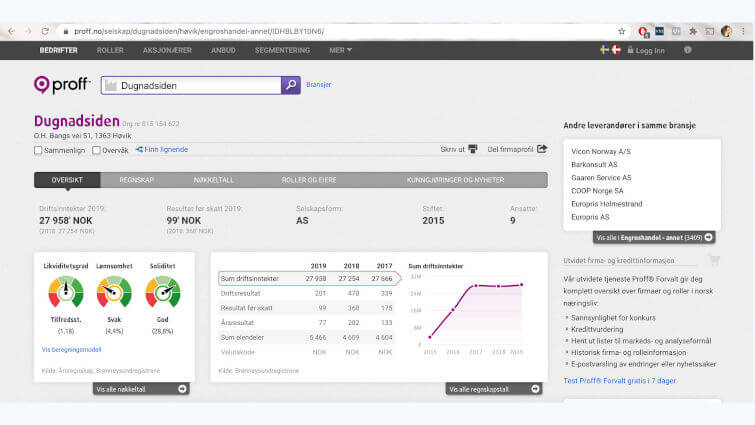
Task: Select the Resultat før skatt row
Action: [x=306, y=308]
